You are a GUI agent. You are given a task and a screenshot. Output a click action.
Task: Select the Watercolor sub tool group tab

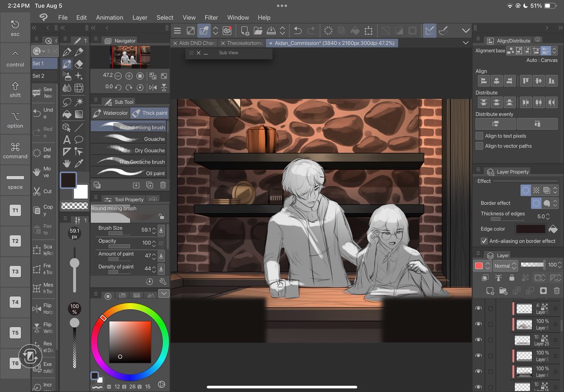pos(110,113)
